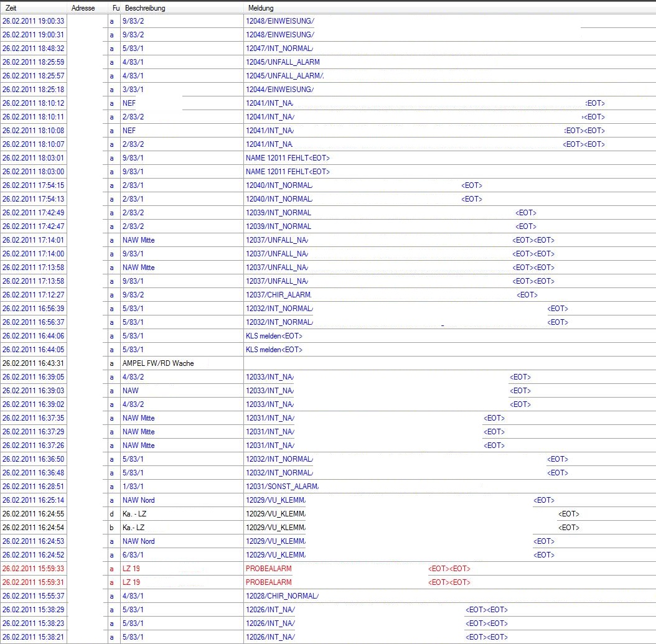
Task: Select the 12037/CHIR_ALARM message entry
Action: point(278,295)
